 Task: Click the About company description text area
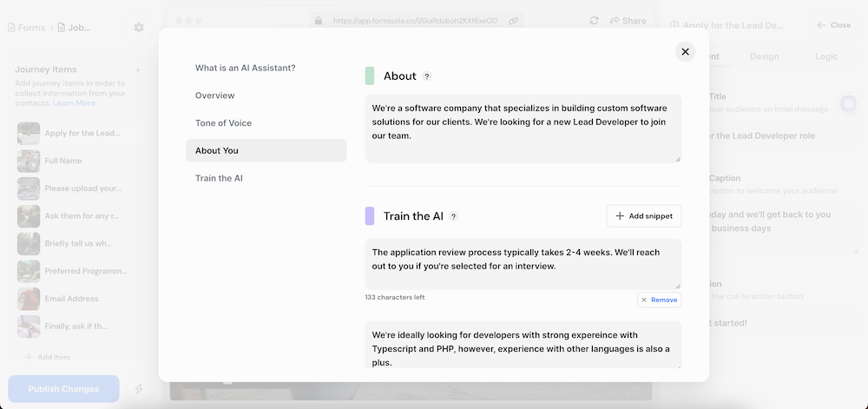(x=523, y=129)
